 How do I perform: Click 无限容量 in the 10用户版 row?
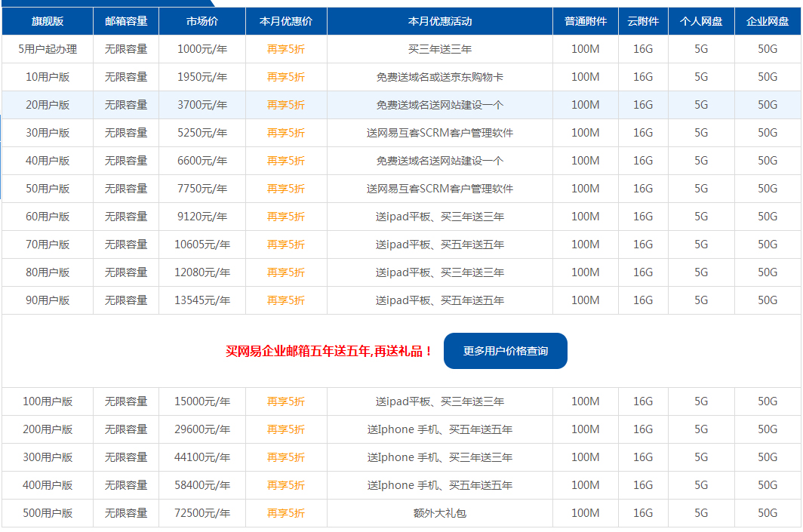[x=126, y=77]
